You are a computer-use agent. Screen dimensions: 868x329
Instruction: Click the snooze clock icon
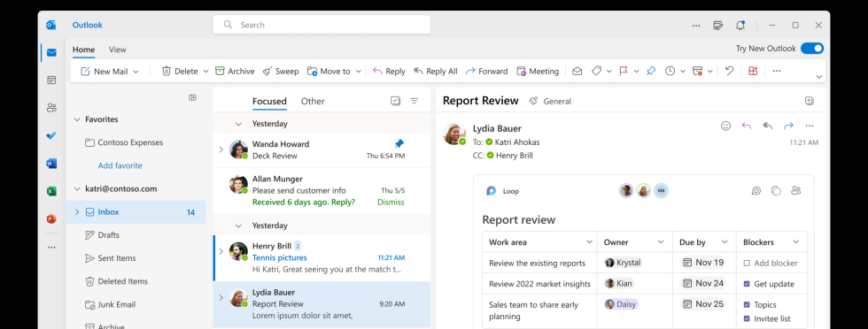pos(670,72)
